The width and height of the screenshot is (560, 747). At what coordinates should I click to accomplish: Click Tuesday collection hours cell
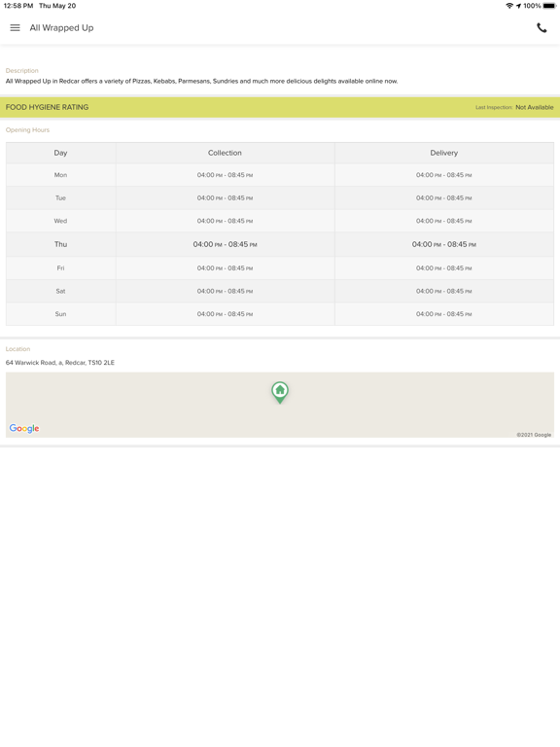pos(225,197)
